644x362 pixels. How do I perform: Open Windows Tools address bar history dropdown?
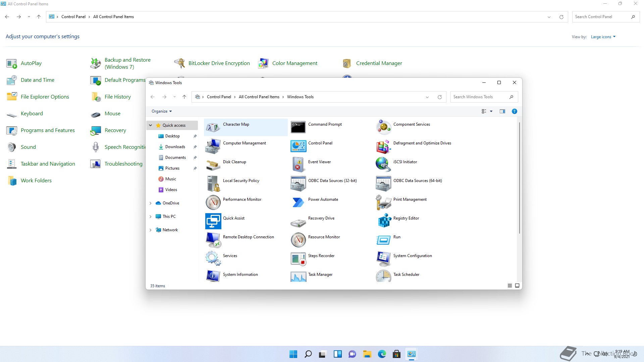pos(427,97)
